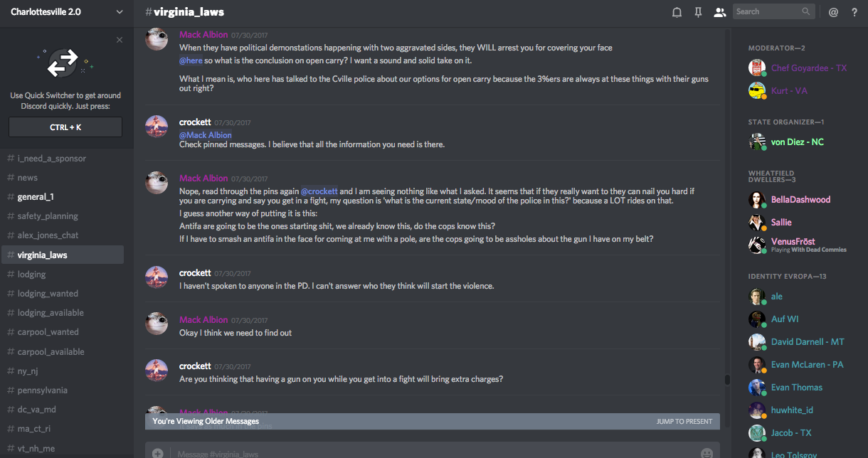Open the emoji picker in message box

(706, 453)
